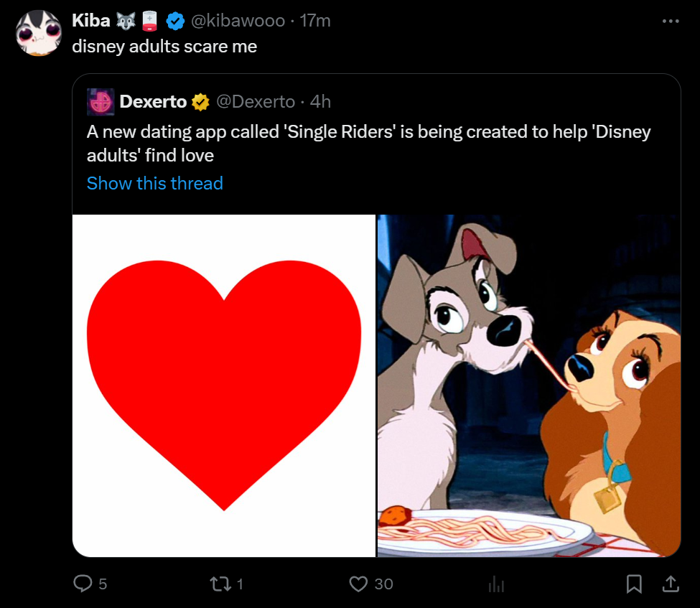
Task: Click Kiba's blue verified badge
Action: click(174, 22)
